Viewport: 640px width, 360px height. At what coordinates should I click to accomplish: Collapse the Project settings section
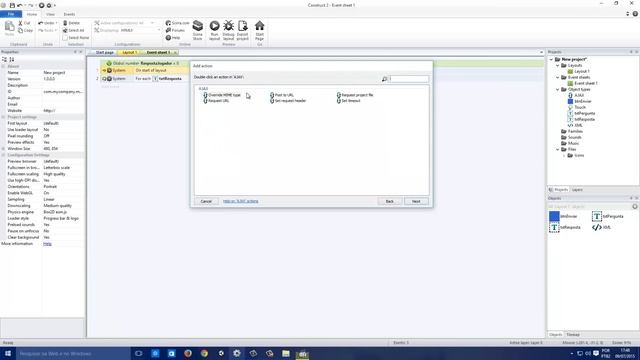click(x=3, y=117)
